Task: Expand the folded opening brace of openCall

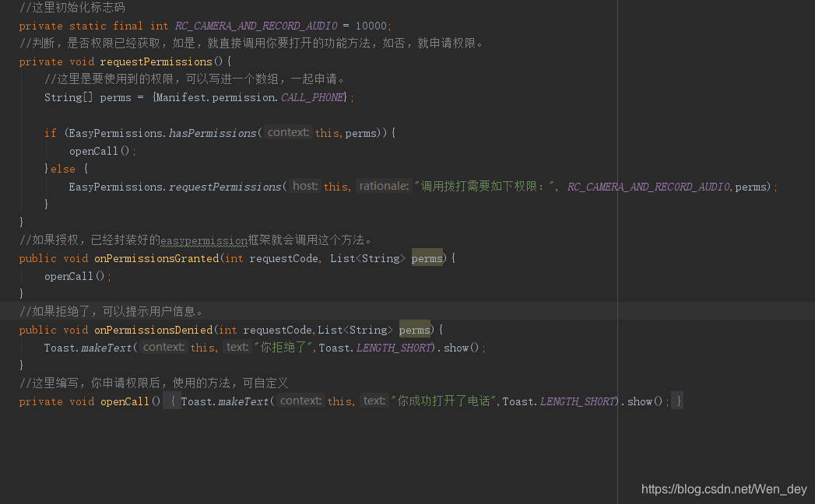Action: tap(172, 401)
